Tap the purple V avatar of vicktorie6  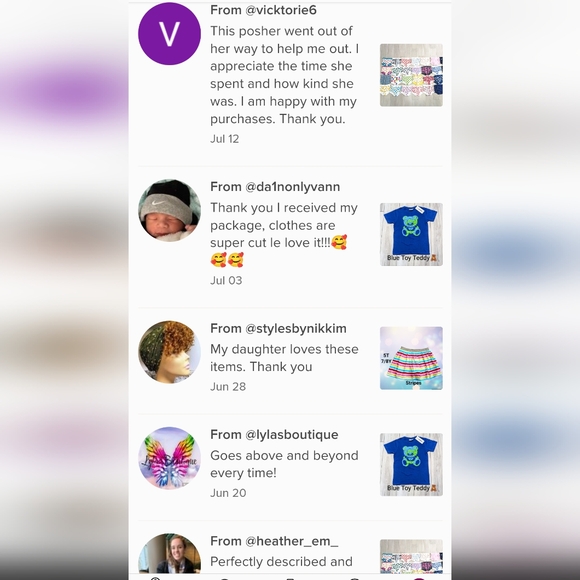(x=169, y=34)
